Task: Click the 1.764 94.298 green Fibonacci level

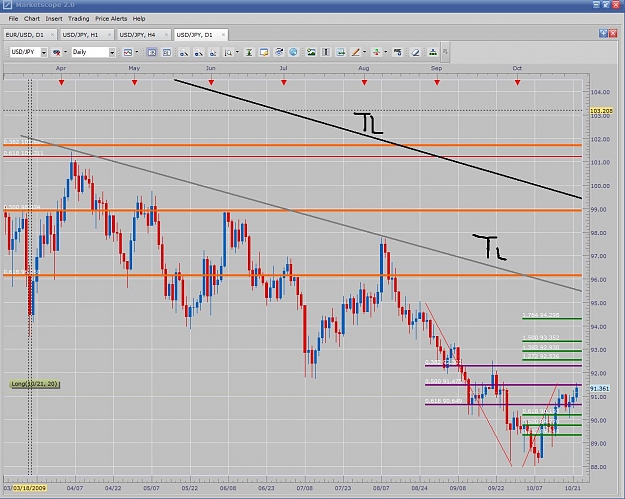Action: [x=552, y=316]
